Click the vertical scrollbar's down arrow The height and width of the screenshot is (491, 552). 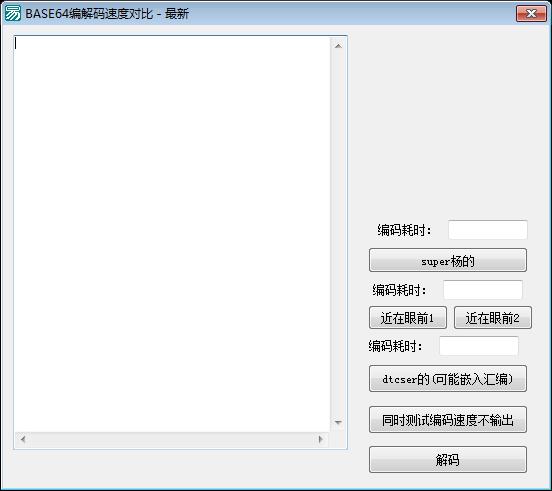pyautogui.click(x=338, y=422)
